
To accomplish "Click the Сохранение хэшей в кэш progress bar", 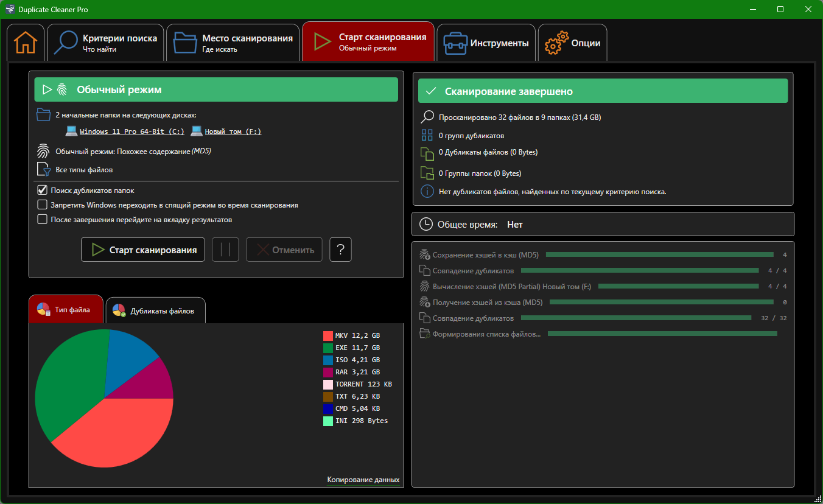I will [659, 255].
